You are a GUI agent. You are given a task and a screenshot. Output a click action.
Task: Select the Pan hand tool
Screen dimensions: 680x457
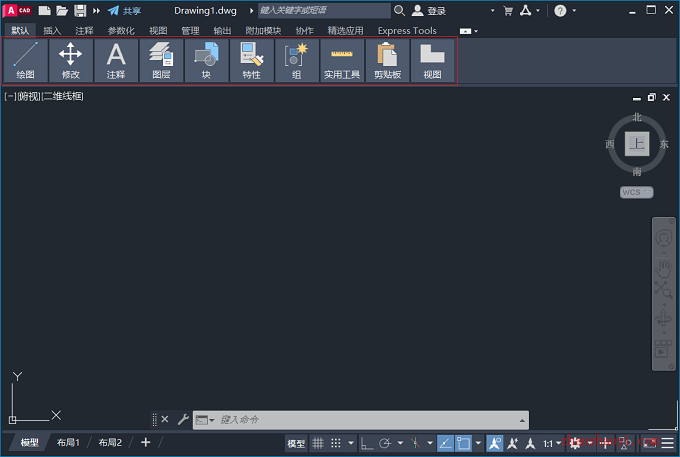(x=663, y=269)
